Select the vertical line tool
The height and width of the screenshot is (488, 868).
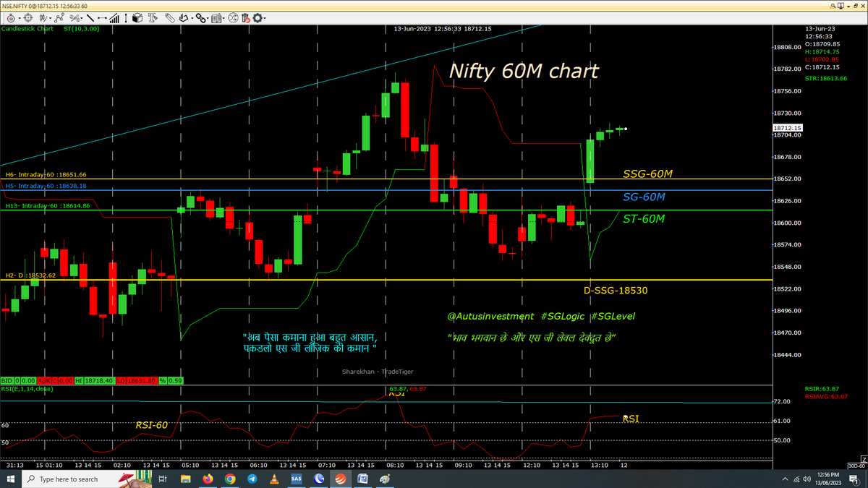pyautogui.click(x=126, y=18)
